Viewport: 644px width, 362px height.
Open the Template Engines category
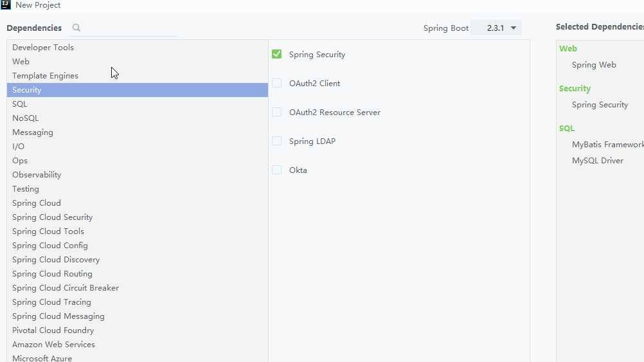click(45, 76)
